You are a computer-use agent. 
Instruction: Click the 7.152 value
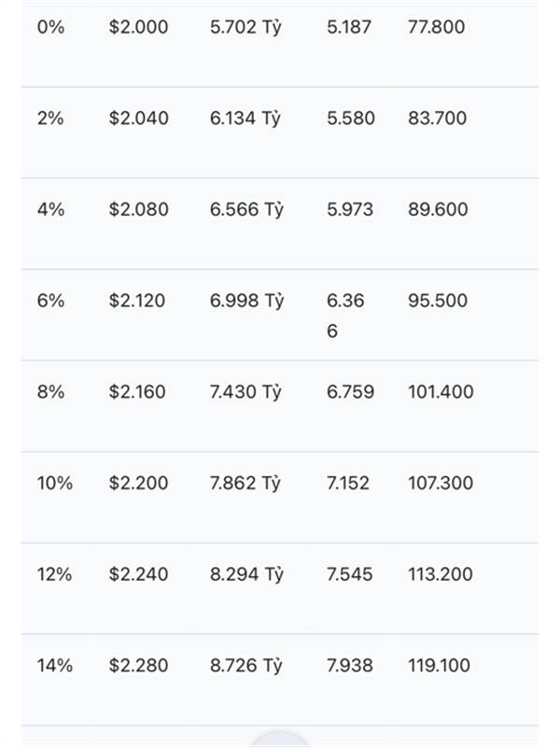[348, 484]
